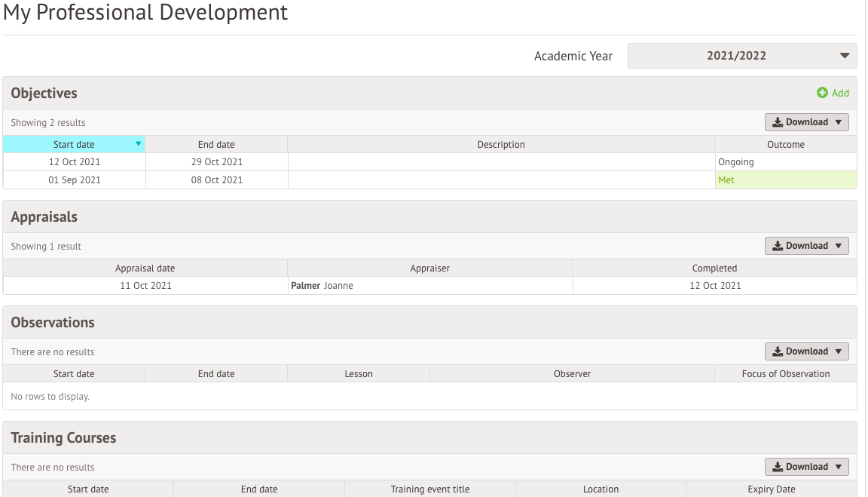Sort Objectives by End date column
868x497 pixels.
point(216,145)
